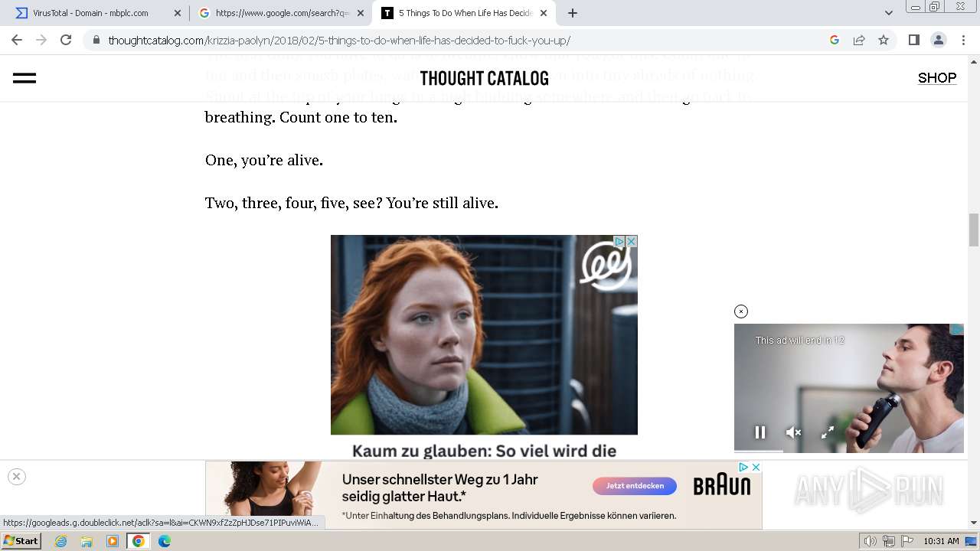Toggle the browser side panel

click(913, 40)
